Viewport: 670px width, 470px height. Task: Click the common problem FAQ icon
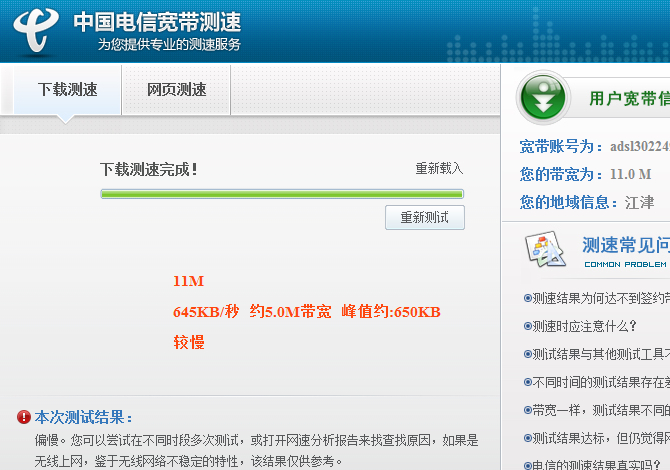click(x=544, y=249)
